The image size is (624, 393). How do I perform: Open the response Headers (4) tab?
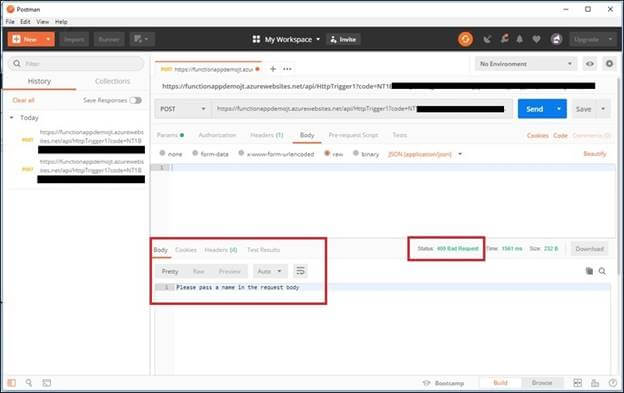221,250
